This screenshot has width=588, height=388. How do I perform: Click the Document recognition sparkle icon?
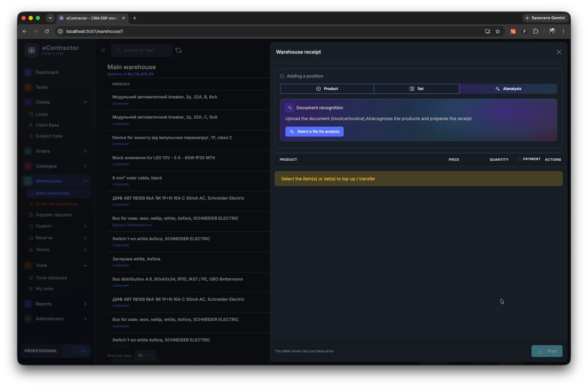(x=290, y=108)
